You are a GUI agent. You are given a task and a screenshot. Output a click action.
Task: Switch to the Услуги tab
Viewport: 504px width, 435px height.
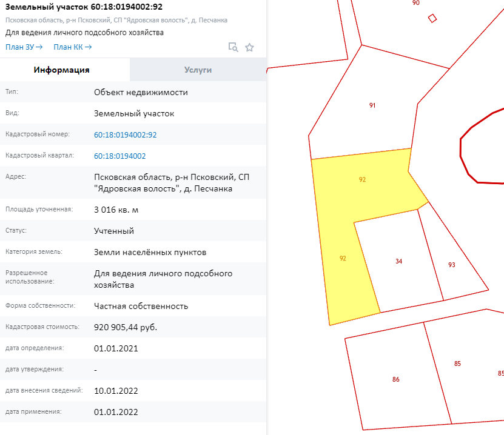(198, 70)
